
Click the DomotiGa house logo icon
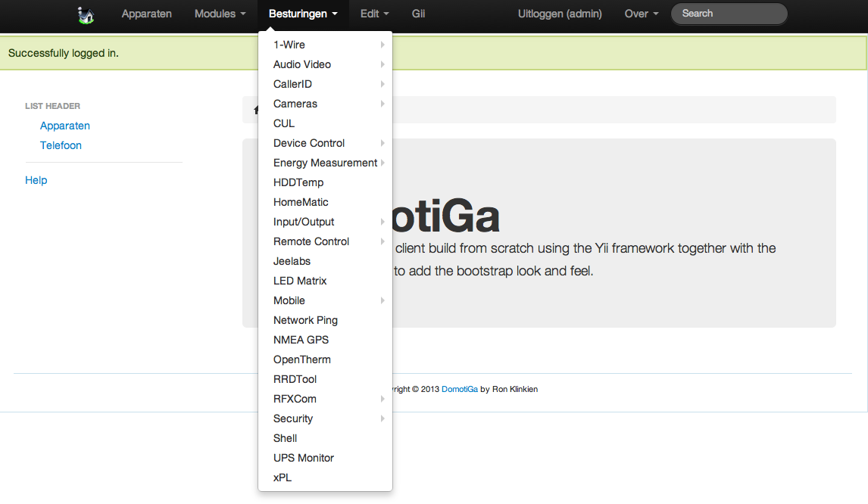(86, 14)
